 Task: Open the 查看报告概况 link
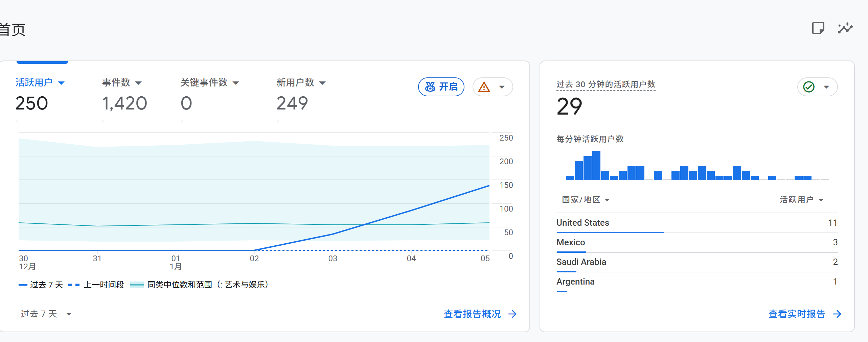pyautogui.click(x=472, y=314)
